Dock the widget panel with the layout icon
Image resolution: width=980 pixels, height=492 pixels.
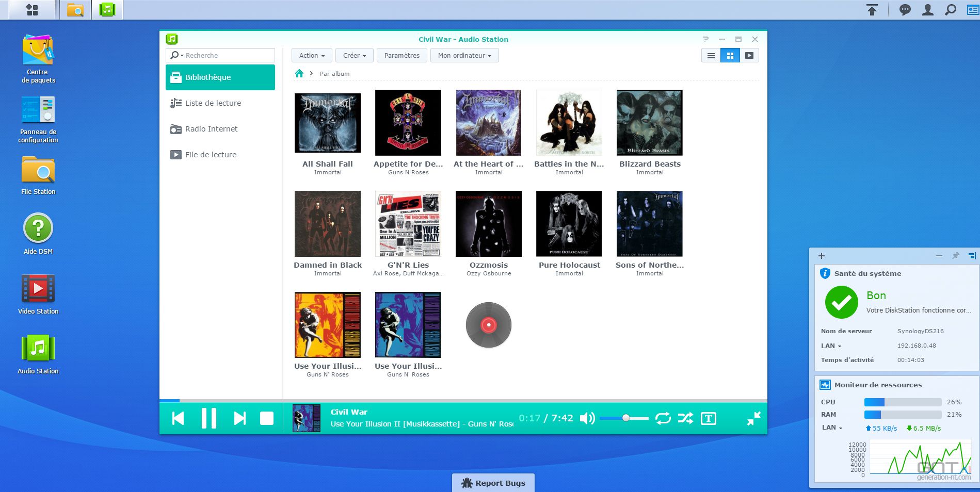[x=972, y=256]
